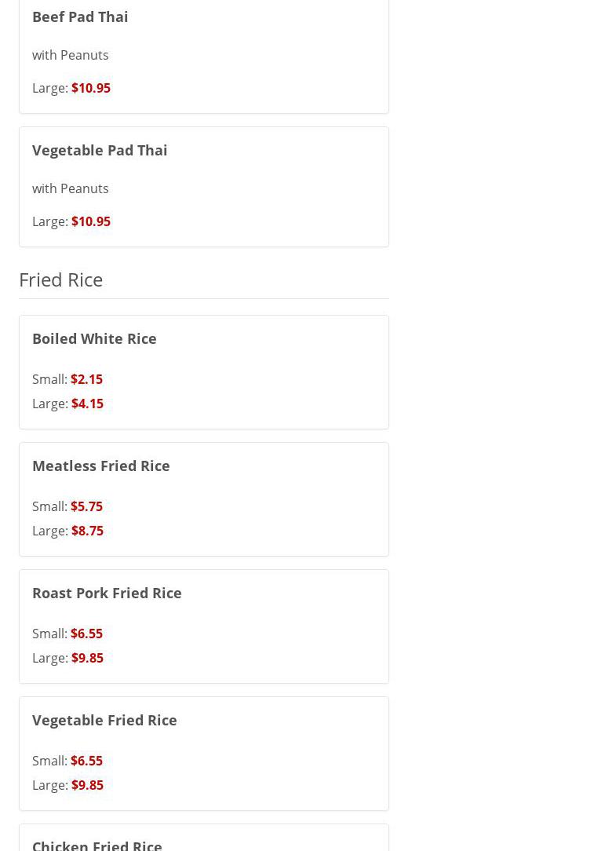616x851 pixels.
Task: Click the Vegetable Pad Thai large price
Action: (90, 221)
